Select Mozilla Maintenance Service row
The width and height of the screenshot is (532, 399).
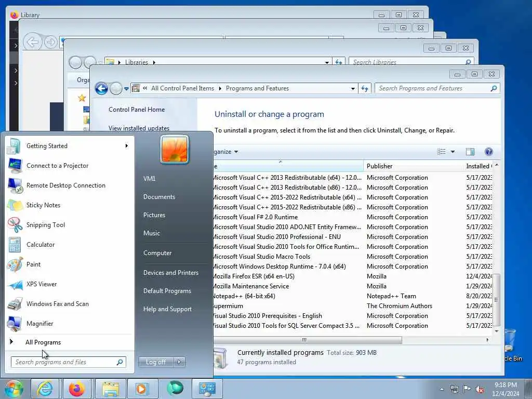(x=353, y=286)
